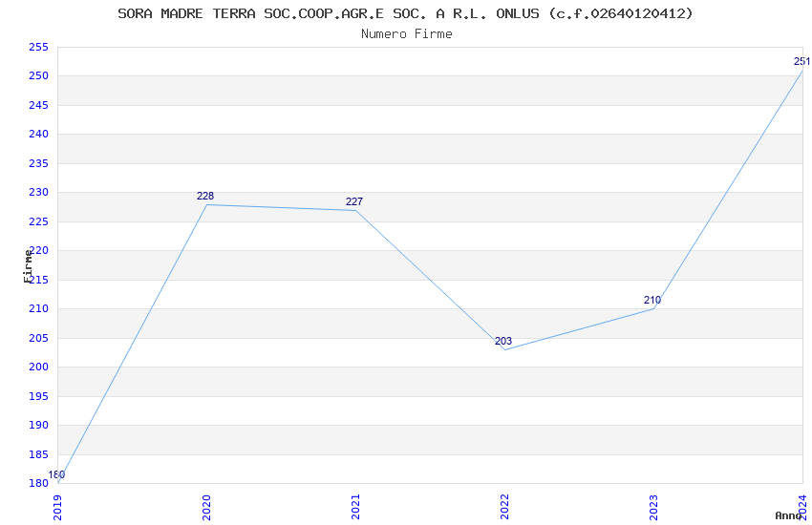This screenshot has width=812, height=525.
Task: Click the 245 y-axis tick label
Action: 38,105
